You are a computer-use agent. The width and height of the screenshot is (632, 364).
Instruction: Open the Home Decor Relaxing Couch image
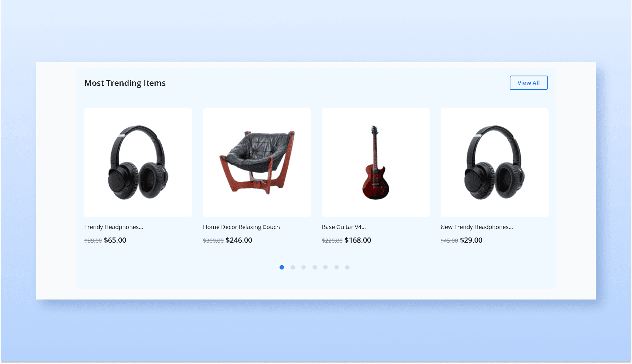pyautogui.click(x=257, y=162)
